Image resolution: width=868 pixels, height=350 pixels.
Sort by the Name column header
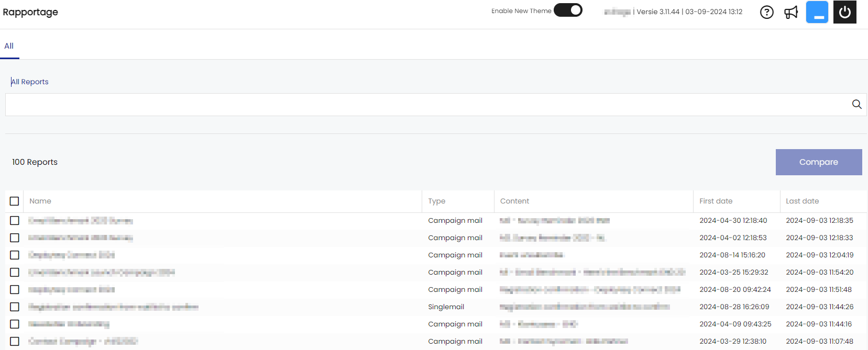point(40,201)
